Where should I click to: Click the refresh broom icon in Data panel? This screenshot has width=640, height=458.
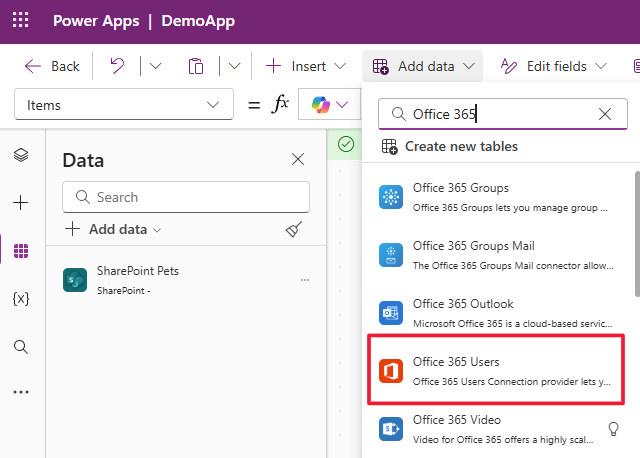(x=294, y=229)
